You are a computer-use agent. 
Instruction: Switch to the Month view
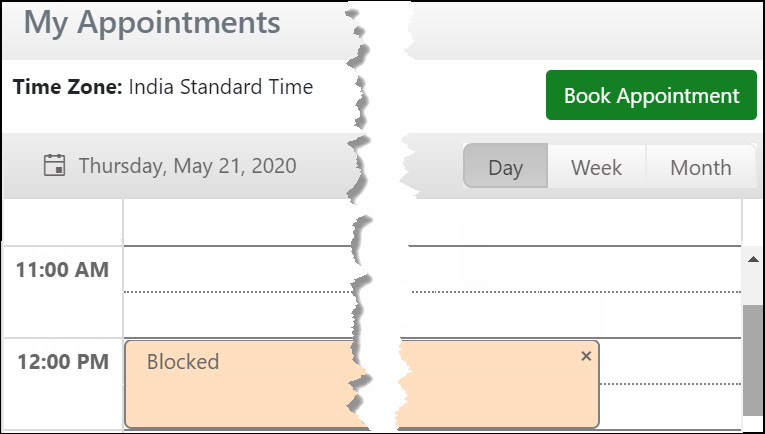coord(700,167)
